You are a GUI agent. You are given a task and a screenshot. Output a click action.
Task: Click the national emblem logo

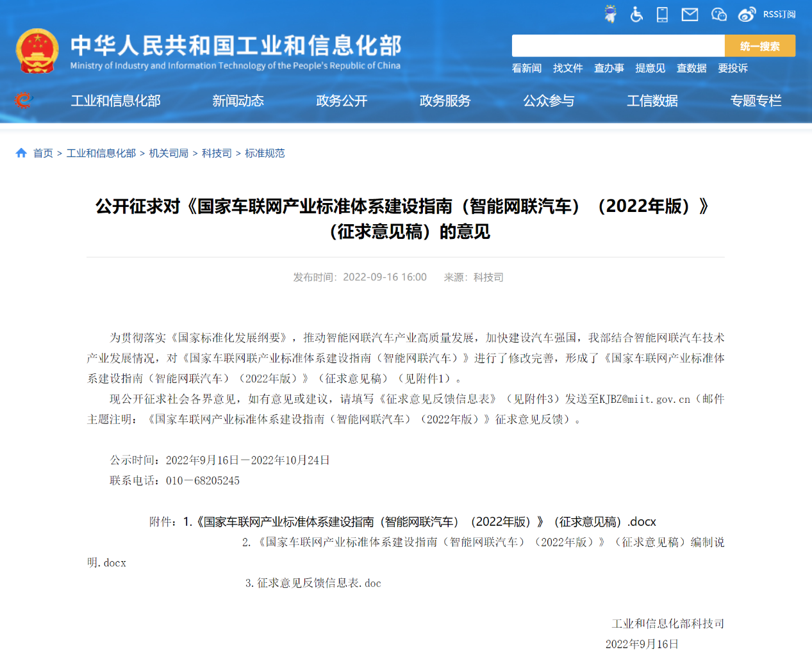(37, 51)
